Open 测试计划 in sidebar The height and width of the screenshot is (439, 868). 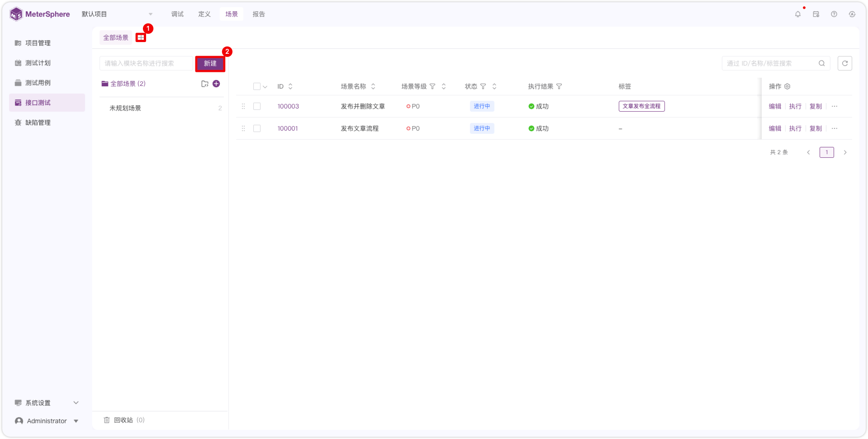[47, 63]
